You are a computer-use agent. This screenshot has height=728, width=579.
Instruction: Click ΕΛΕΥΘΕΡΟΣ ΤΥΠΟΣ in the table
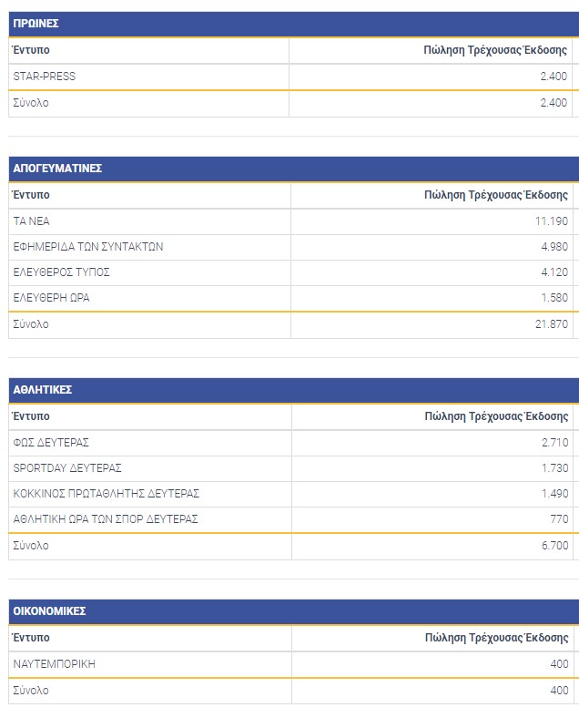(62, 272)
